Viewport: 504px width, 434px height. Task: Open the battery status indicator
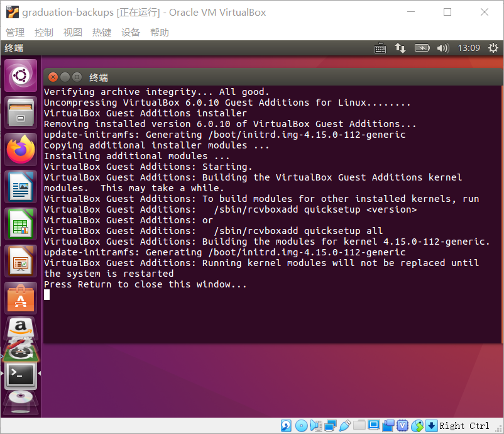click(422, 48)
